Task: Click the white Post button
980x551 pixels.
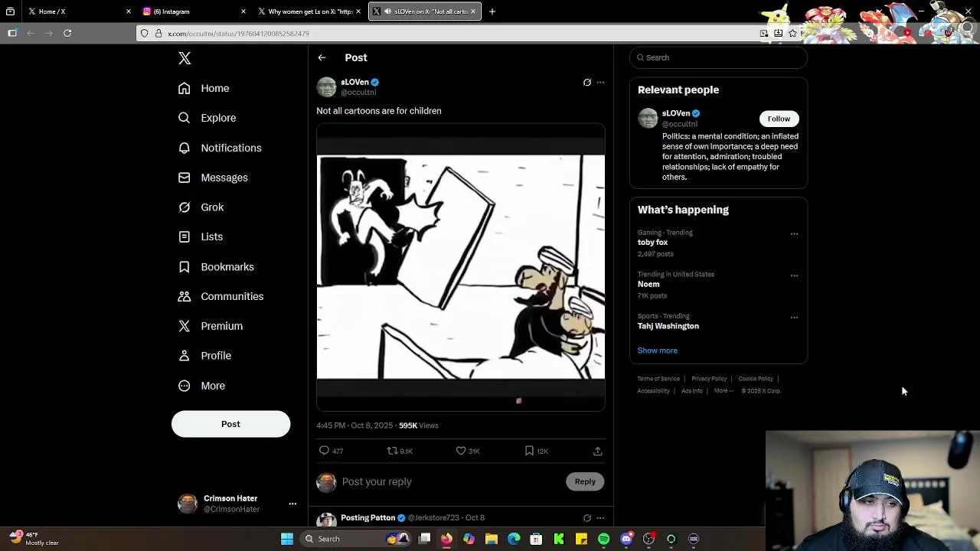Action: [x=230, y=424]
